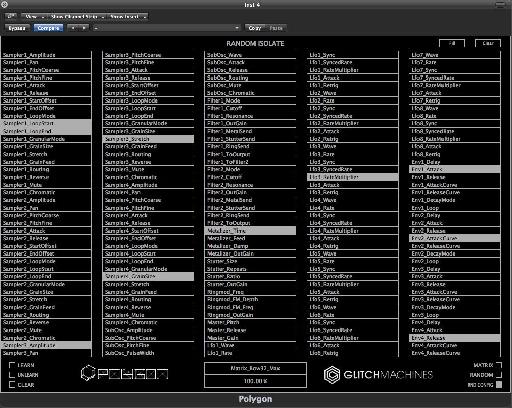Click the Glitchmachines hexagon logo
The width and height of the screenshot is (512, 408).
(332, 375)
